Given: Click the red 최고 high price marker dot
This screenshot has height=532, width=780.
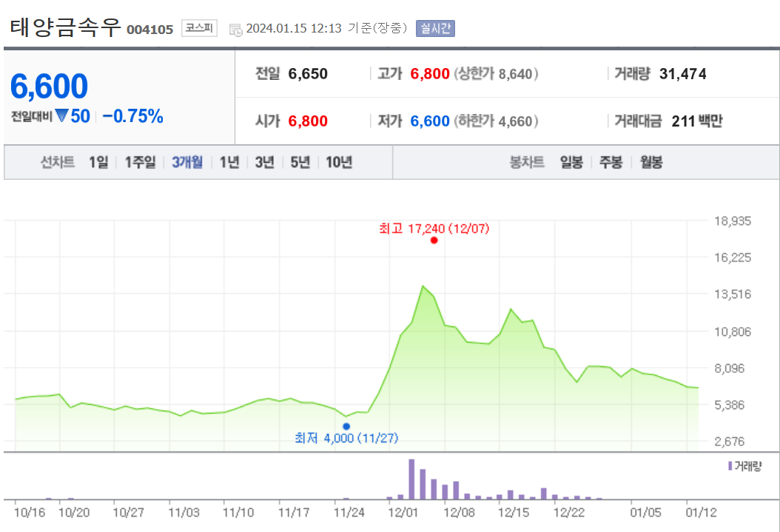Looking at the screenshot, I should [x=434, y=239].
